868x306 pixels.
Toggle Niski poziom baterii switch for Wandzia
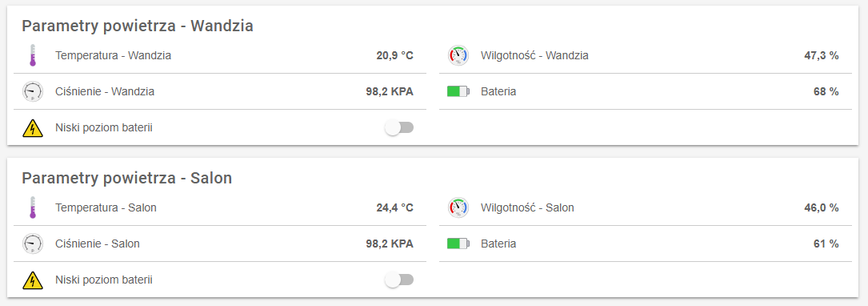(x=399, y=128)
